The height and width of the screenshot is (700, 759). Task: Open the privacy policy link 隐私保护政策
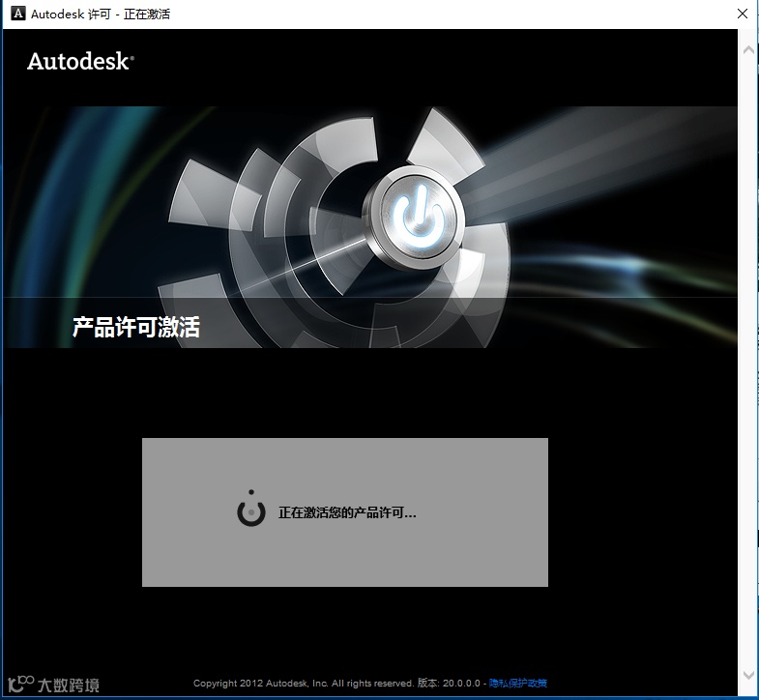518,683
